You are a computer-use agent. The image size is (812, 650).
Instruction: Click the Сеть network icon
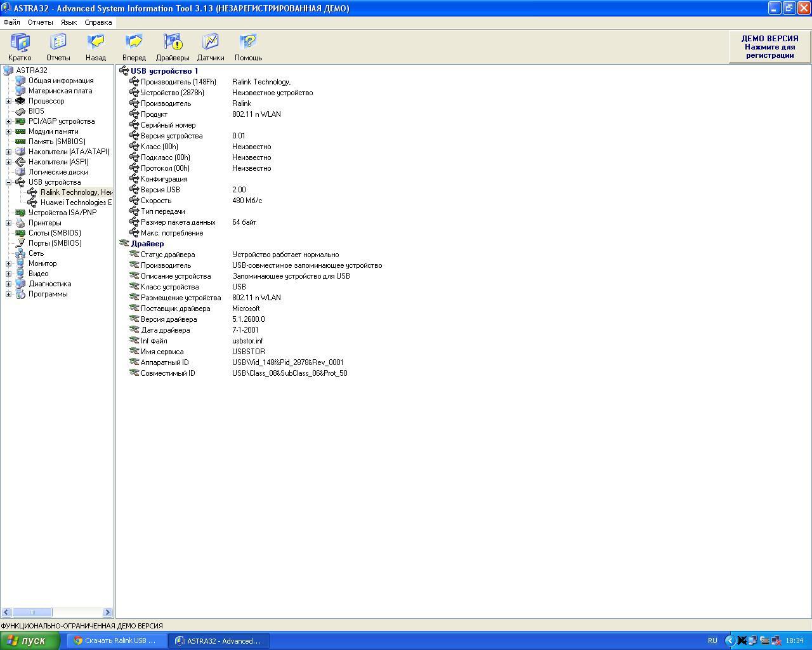click(20, 253)
